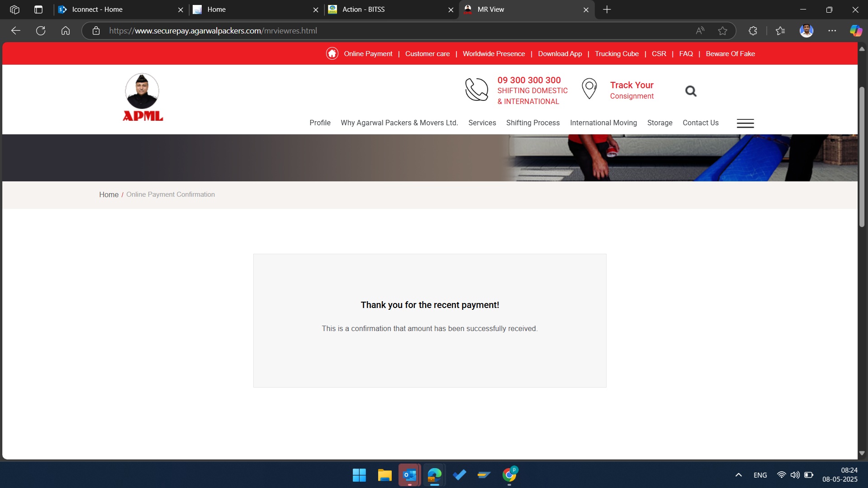Open a new tab with plus button

607,9
